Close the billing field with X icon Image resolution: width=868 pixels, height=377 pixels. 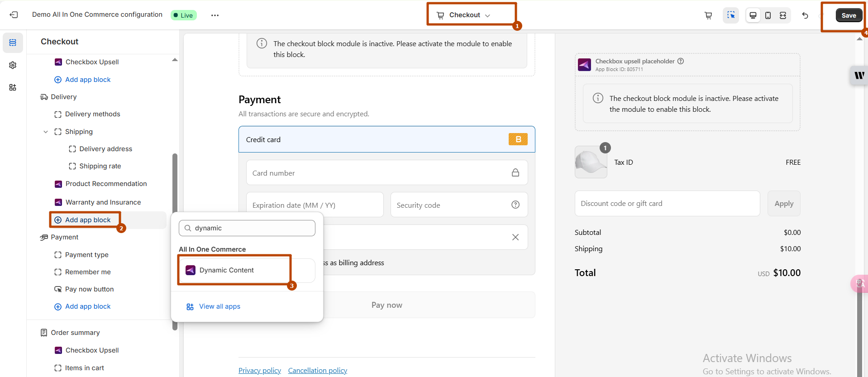tap(515, 237)
